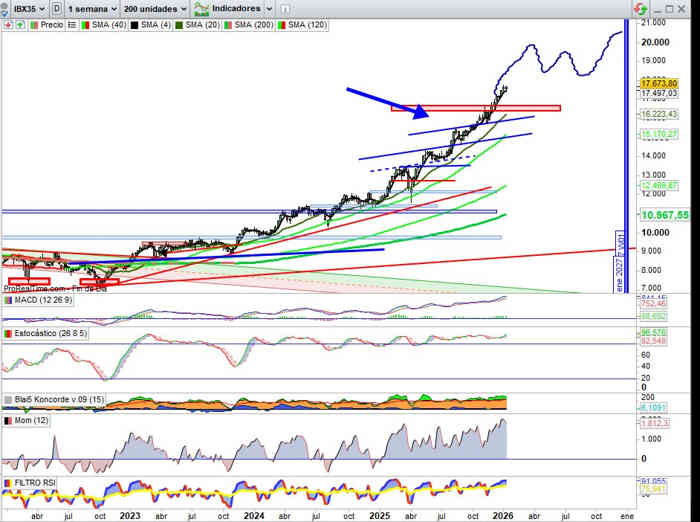Click the small icon right of Indicadores arrow

284,8
